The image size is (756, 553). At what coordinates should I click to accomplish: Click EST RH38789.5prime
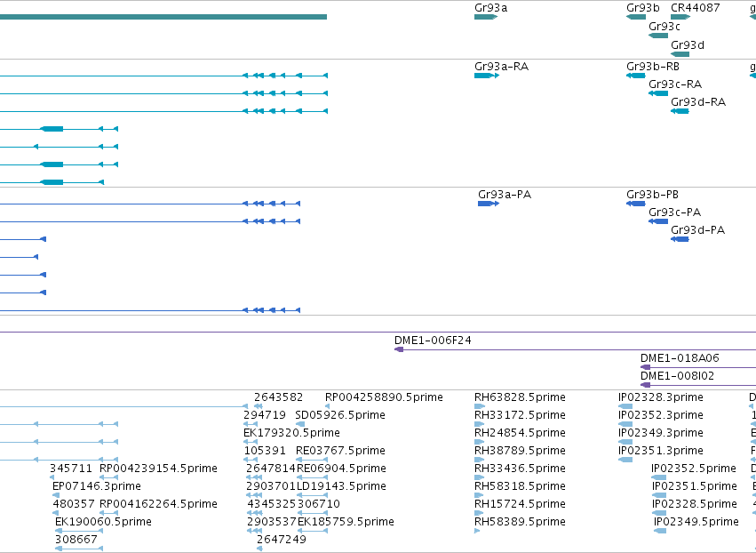click(479, 460)
